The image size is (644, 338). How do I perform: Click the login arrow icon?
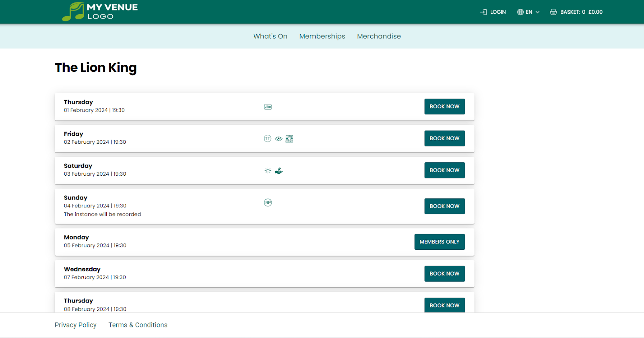483,12
